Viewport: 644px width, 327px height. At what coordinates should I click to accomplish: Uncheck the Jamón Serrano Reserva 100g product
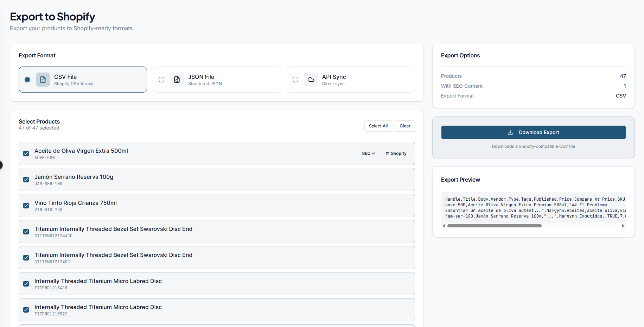tap(26, 180)
